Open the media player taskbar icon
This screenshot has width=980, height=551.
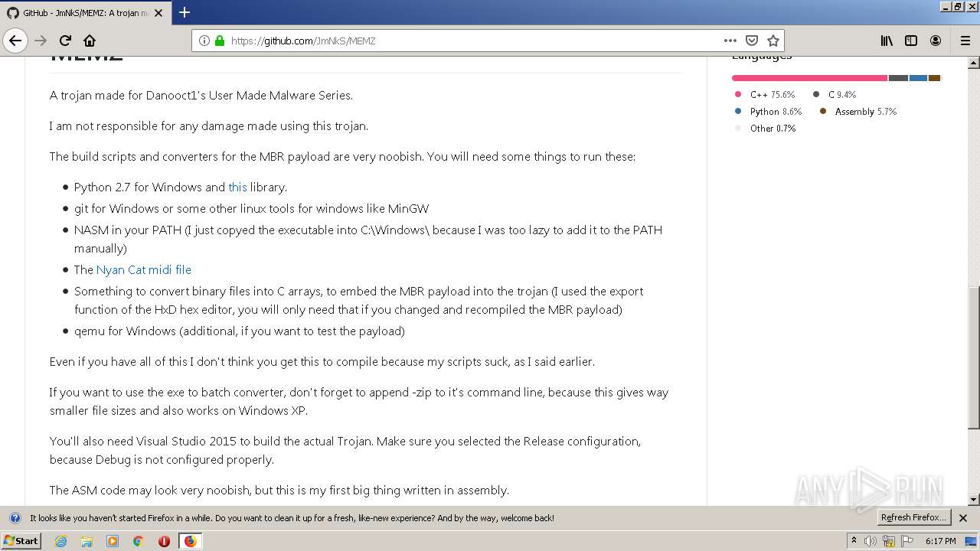point(113,541)
